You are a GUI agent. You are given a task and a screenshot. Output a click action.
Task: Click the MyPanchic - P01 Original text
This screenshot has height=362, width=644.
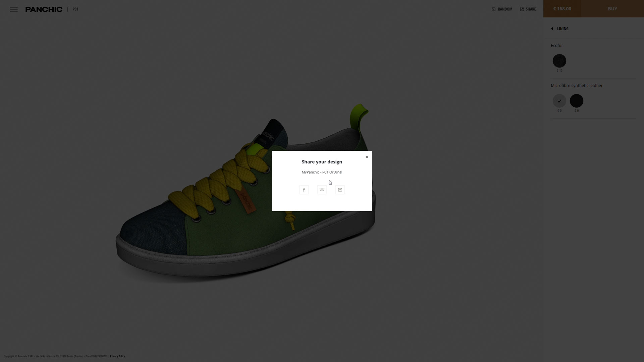point(322,172)
